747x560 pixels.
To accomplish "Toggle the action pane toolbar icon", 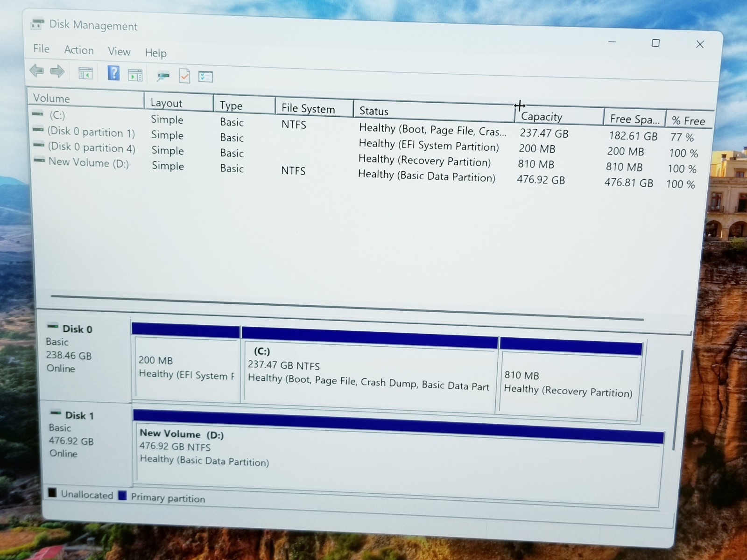I will coord(135,75).
